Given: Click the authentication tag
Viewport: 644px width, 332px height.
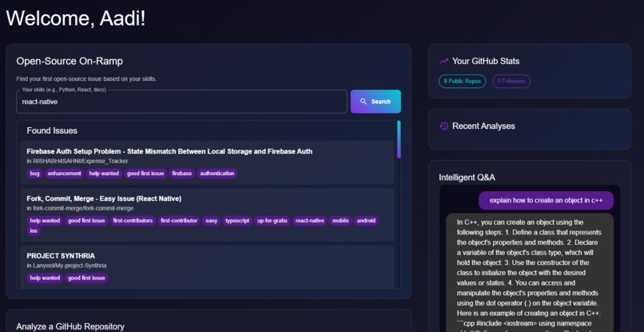Looking at the screenshot, I should (x=217, y=174).
